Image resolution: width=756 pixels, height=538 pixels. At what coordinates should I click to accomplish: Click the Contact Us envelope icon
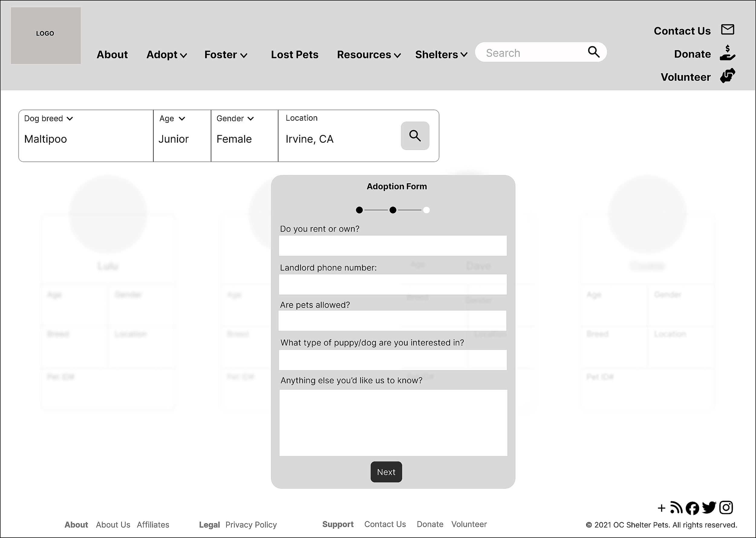[x=728, y=30]
